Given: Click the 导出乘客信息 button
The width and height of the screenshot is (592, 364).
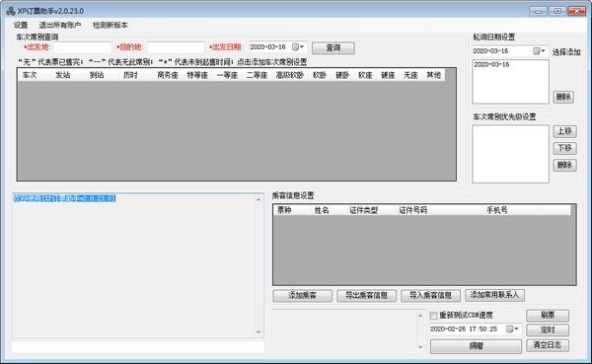Looking at the screenshot, I should tap(367, 295).
